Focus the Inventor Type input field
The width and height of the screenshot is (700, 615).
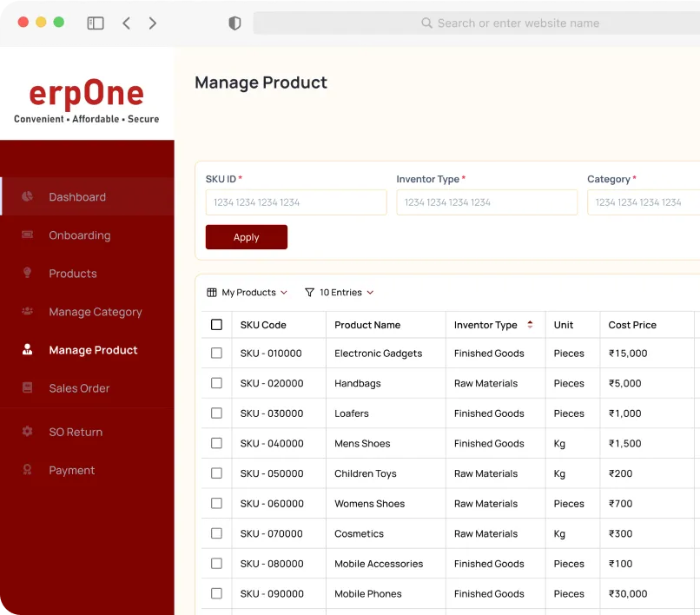(x=487, y=202)
